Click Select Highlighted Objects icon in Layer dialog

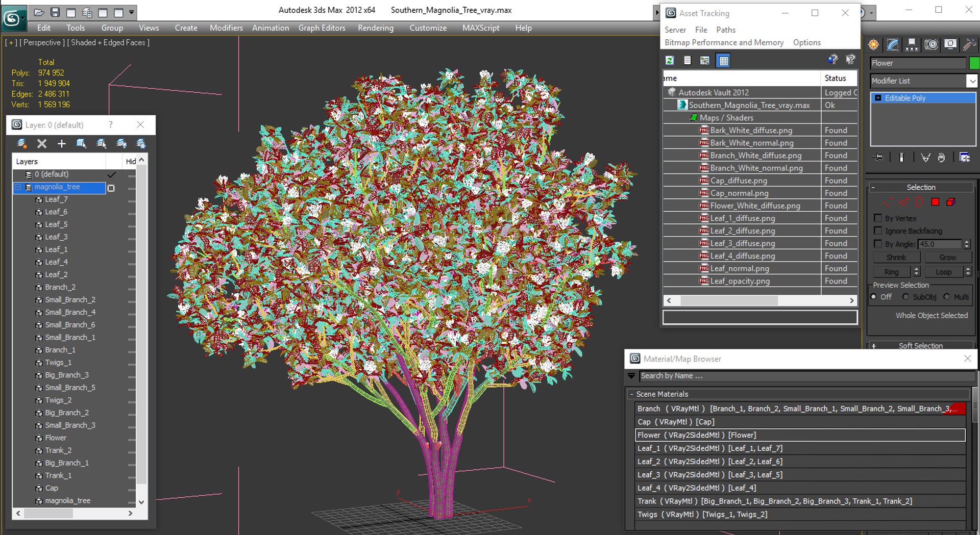pos(81,144)
